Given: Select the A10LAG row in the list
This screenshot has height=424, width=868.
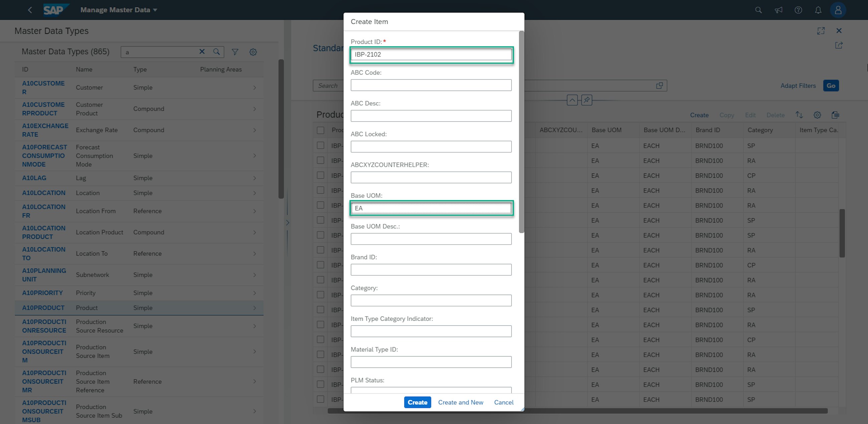Looking at the screenshot, I should (x=34, y=178).
